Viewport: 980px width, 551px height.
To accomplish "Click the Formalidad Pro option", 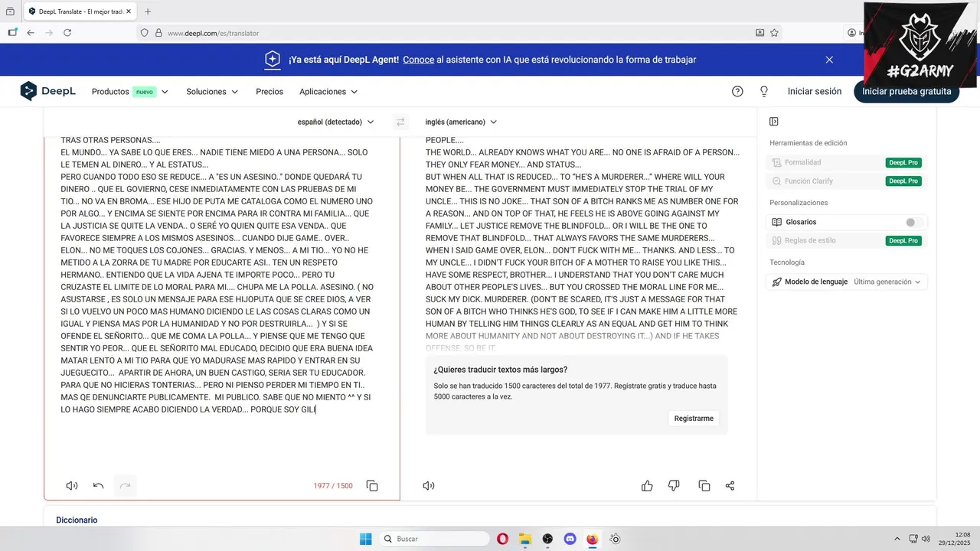I will click(845, 162).
